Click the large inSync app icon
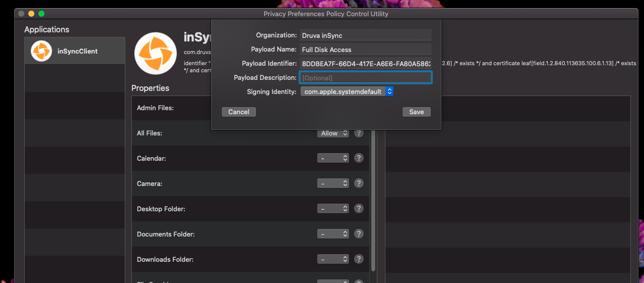Viewport: 644px width, 283px height. 155,54
